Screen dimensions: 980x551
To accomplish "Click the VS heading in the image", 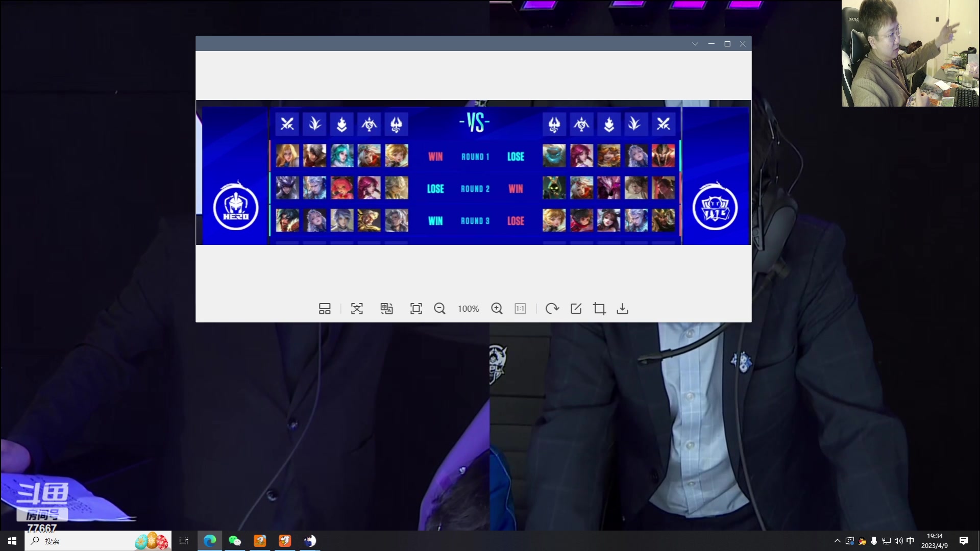I will click(x=475, y=122).
